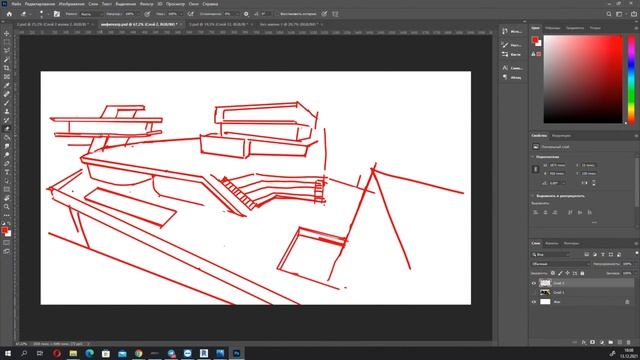This screenshot has width=640, height=360.
Task: Toggle airbrush build-up mode
Action: tap(191, 14)
